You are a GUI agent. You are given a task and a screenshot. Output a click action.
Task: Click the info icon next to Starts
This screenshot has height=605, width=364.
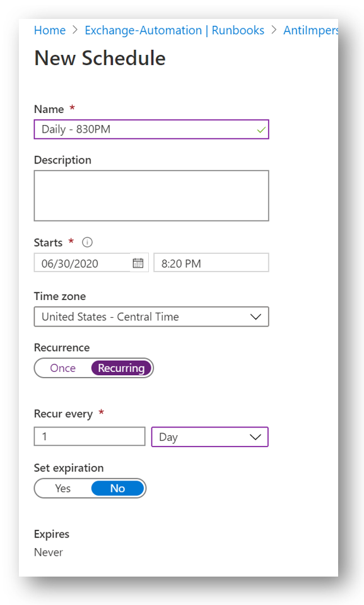click(87, 243)
